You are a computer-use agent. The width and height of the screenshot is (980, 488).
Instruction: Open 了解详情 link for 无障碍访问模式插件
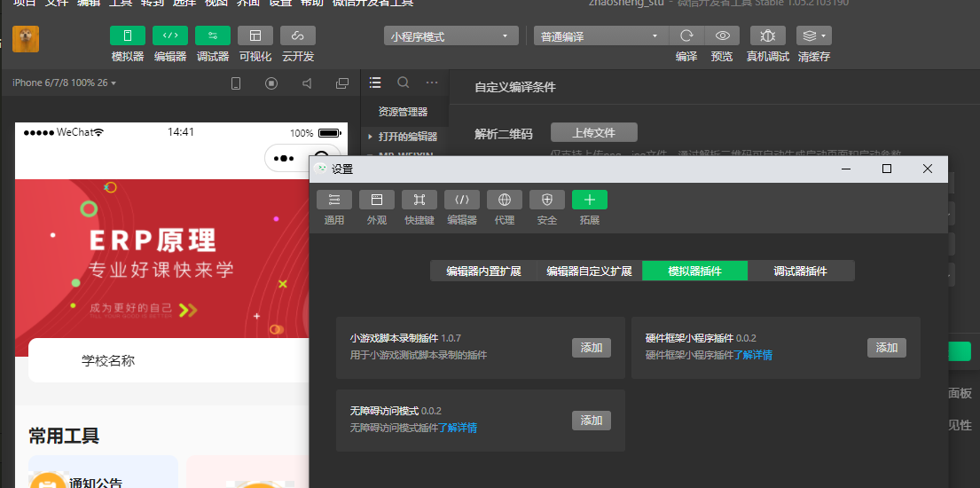458,428
